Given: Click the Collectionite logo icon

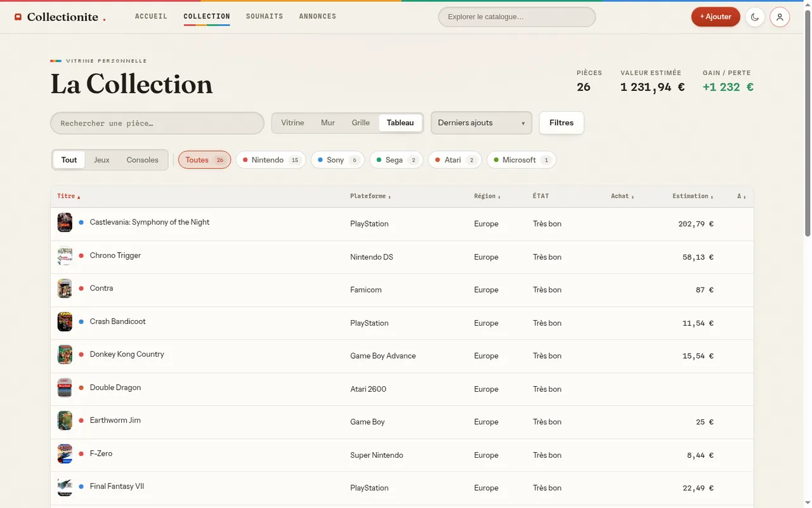Looking at the screenshot, I should (x=18, y=17).
